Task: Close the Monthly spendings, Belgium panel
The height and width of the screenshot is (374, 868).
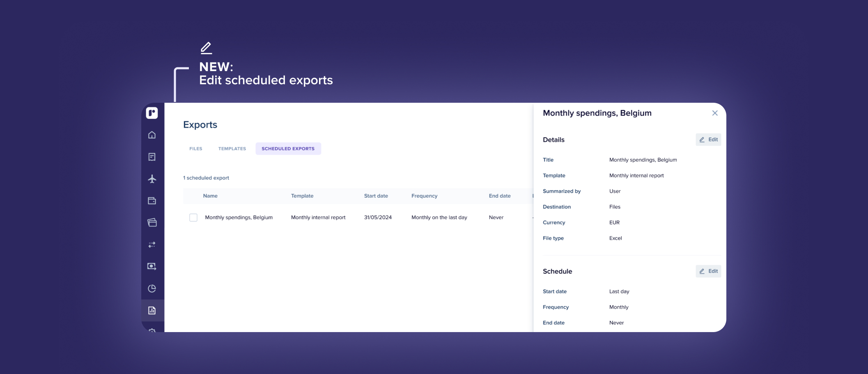Action: click(x=715, y=113)
